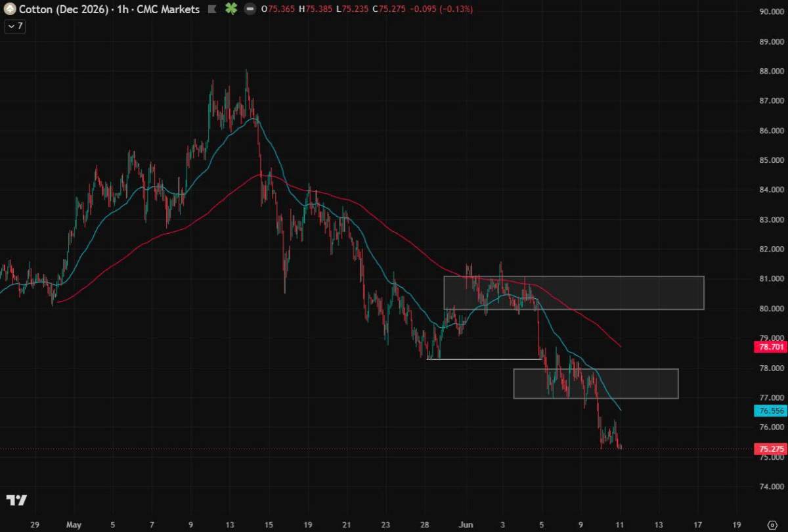Select the white horizontal line near 78.300
The width and height of the screenshot is (788, 532).
[x=484, y=359]
